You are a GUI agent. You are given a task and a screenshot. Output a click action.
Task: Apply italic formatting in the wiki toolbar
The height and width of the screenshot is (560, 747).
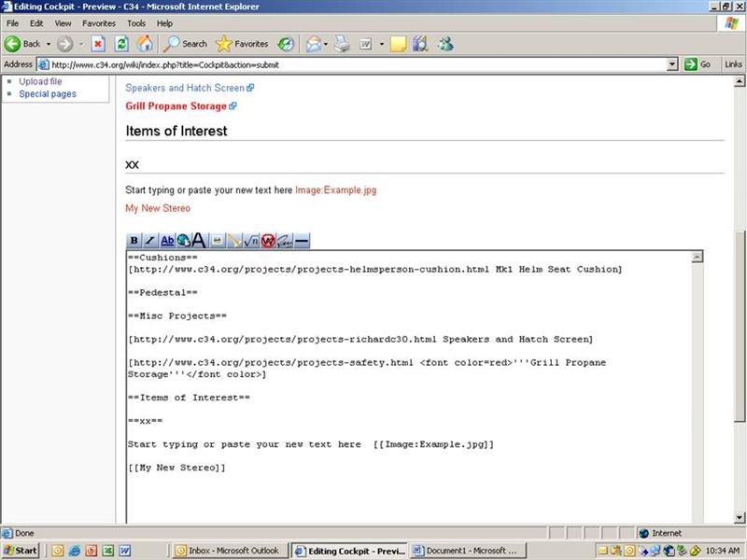(x=150, y=241)
